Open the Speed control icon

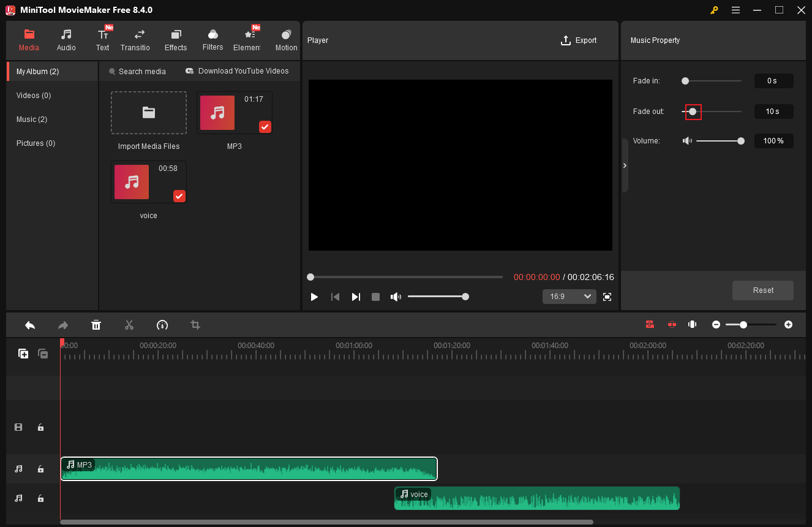coord(162,325)
